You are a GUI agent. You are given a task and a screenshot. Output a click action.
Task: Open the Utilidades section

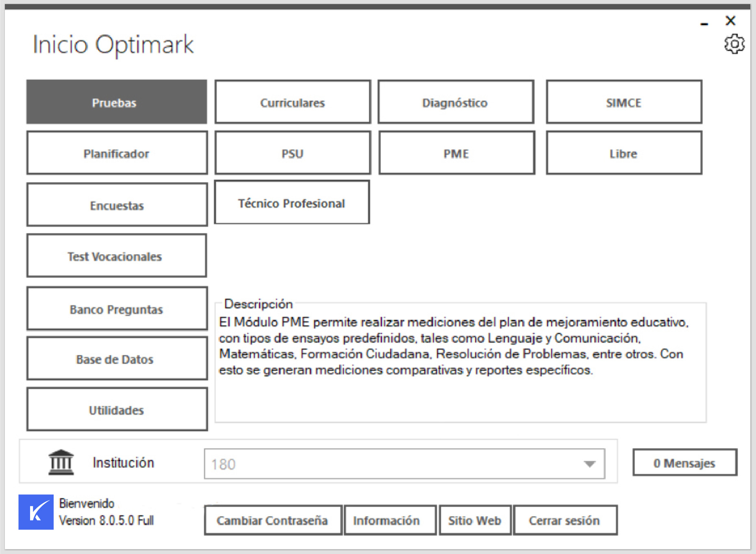tap(117, 409)
